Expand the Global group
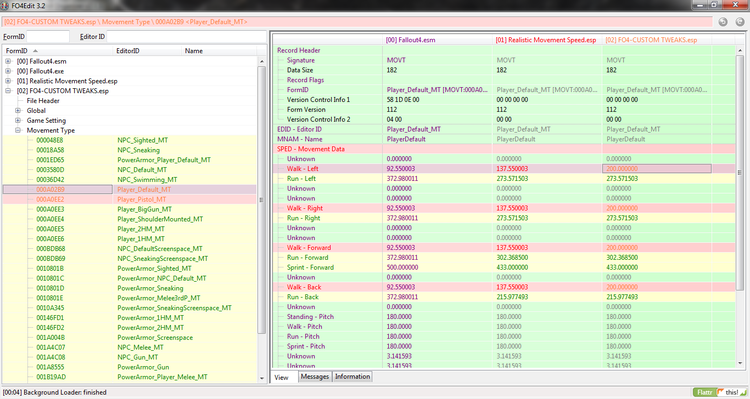This screenshot has height=399, width=750. tap(18, 111)
